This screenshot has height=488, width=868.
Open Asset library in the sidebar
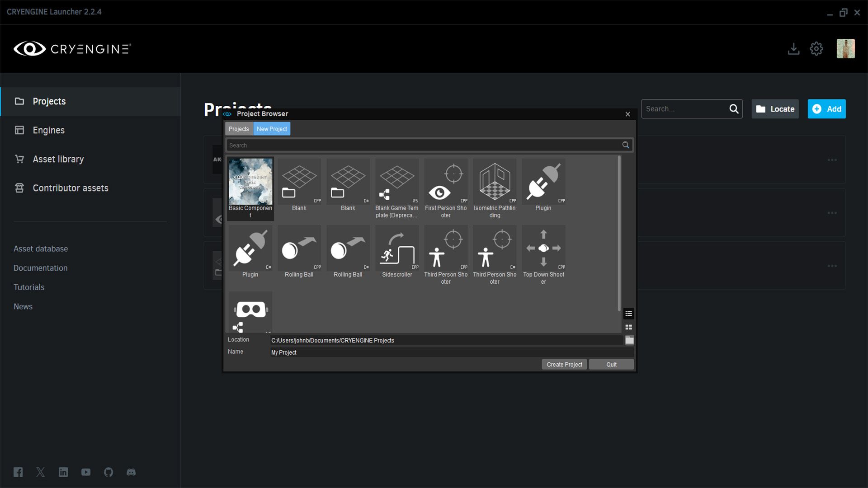click(x=90, y=159)
